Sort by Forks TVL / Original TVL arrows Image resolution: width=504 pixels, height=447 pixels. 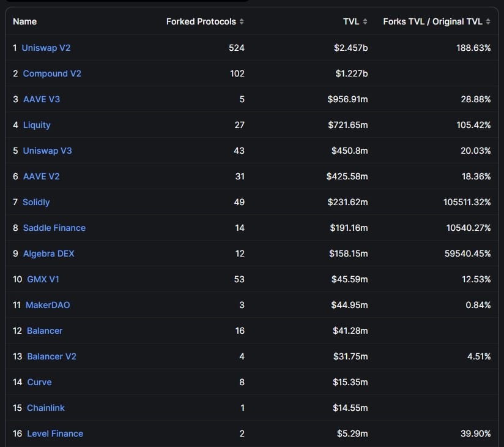[488, 21]
